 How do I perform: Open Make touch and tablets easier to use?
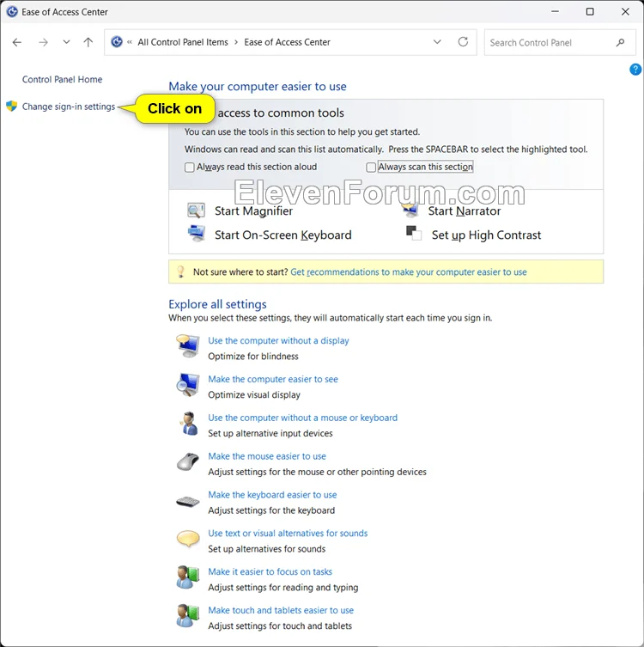281,610
